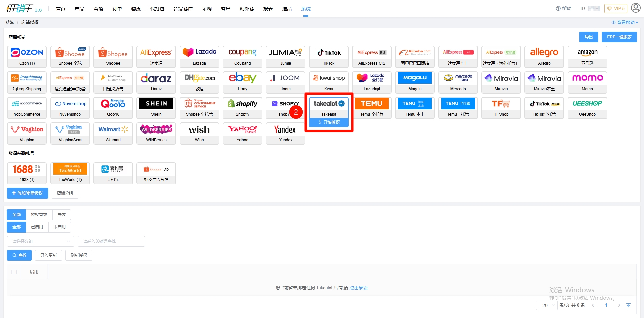Jump to top arrow in pagination
Image resolution: width=644 pixels, height=318 pixels.
(x=629, y=305)
